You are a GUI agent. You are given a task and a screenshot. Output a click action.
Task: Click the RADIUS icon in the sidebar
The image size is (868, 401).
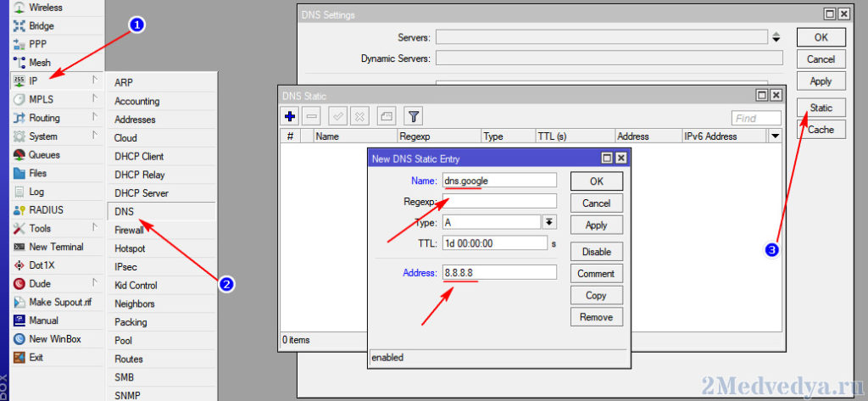tap(19, 210)
